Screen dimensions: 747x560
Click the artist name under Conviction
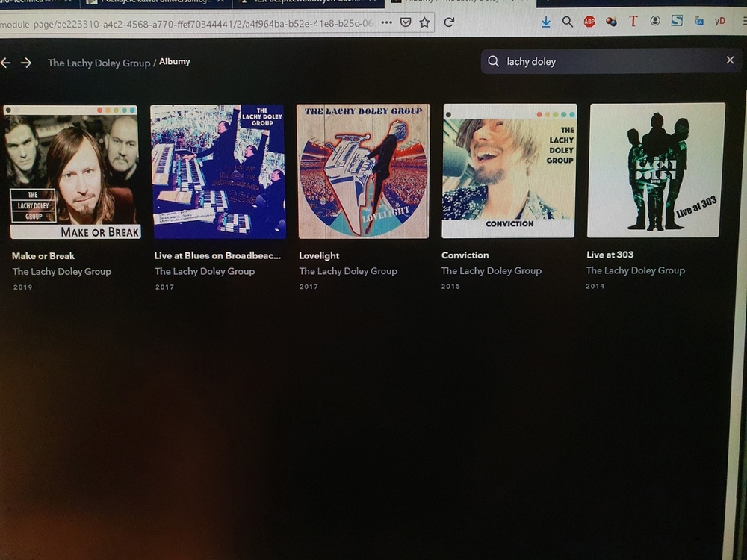tap(491, 270)
